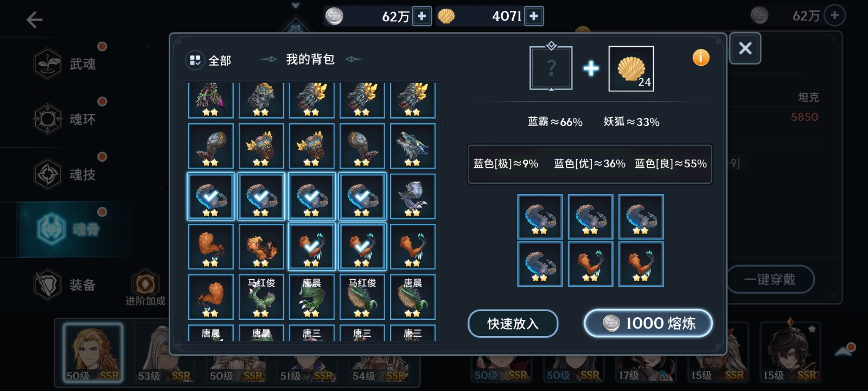This screenshot has width=868, height=391.
Task: Tap the shell cost icon showing 24
Action: point(631,68)
